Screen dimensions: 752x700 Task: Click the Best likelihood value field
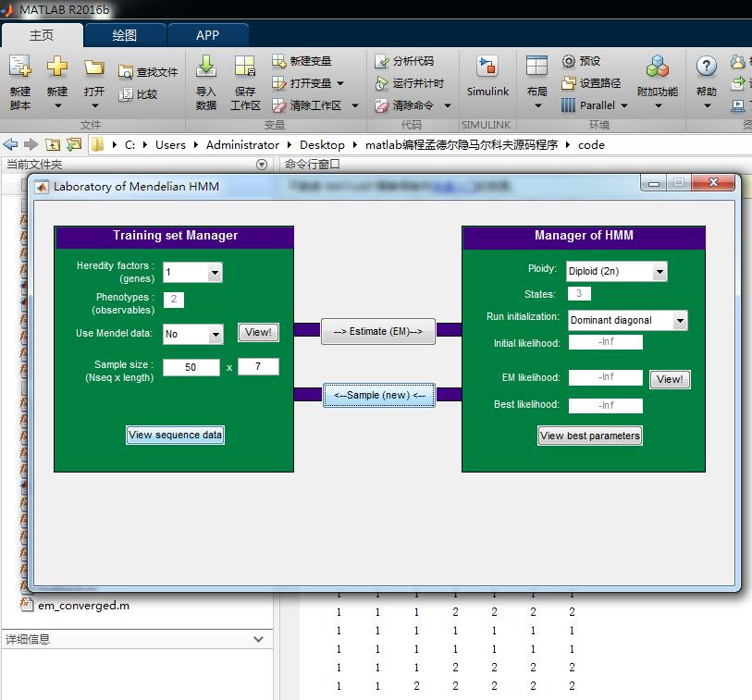click(x=606, y=406)
